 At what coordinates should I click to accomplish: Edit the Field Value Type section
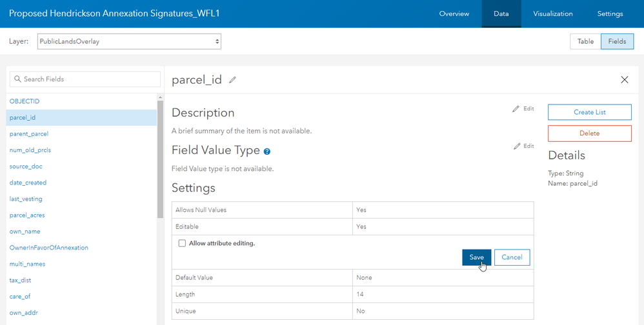(x=523, y=146)
